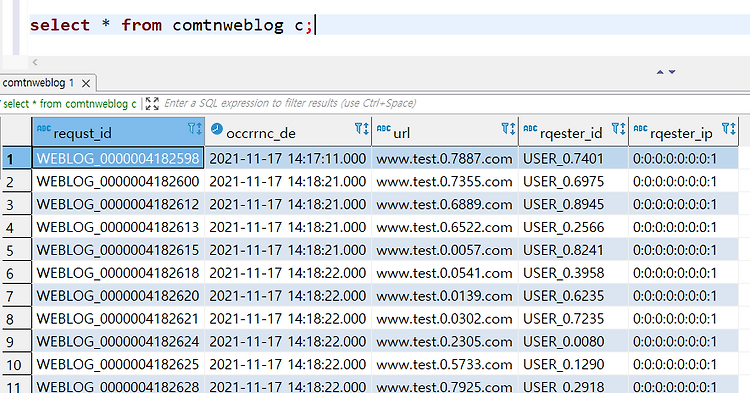Click cell USER_0.6975
The width and height of the screenshot is (750, 393).
click(x=574, y=181)
